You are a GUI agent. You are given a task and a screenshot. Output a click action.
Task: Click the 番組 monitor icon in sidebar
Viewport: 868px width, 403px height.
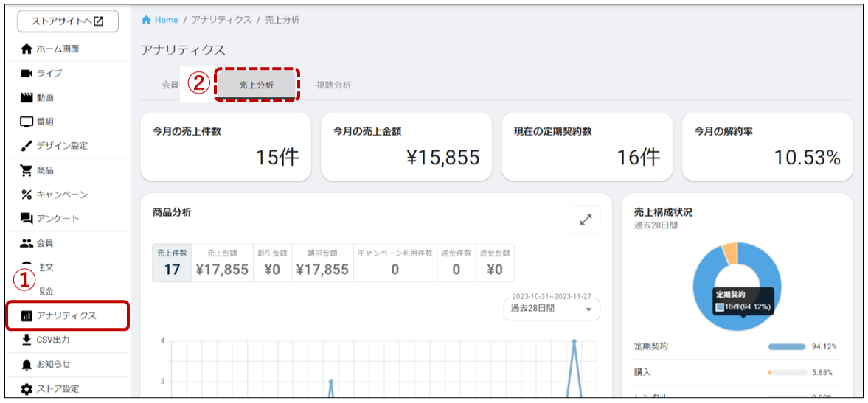click(x=27, y=122)
